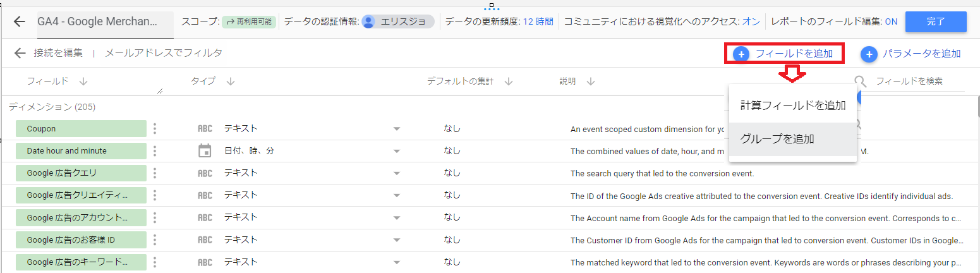Open three-dot menu for Google 広告クエリ
Screen dimensions: 980x273
(x=155, y=173)
